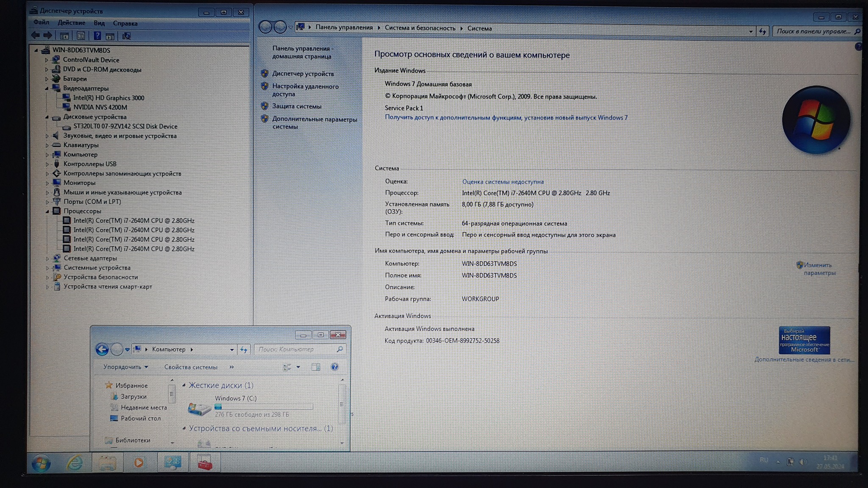
Task: Open the Упорядочить dropdown menu
Action: click(125, 367)
